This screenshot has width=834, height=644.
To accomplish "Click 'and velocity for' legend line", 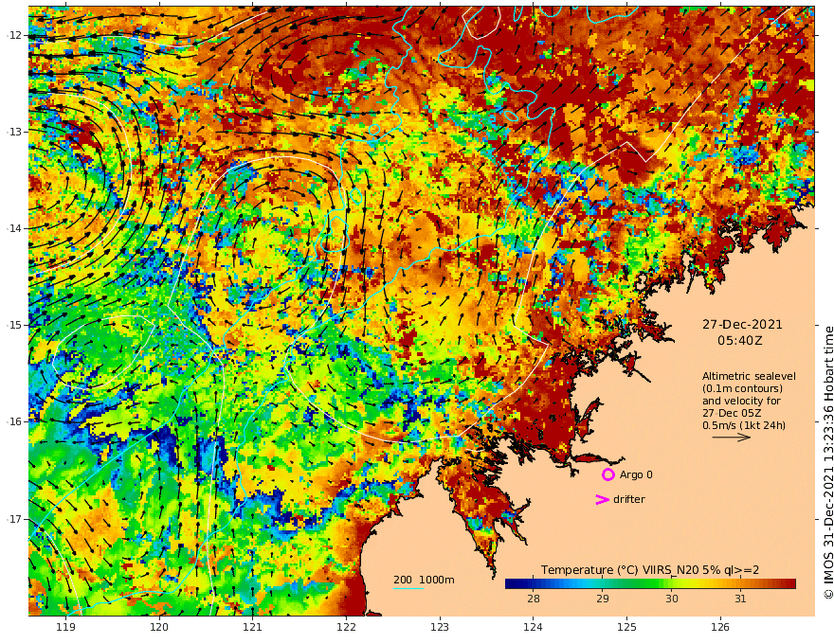I will [x=741, y=401].
